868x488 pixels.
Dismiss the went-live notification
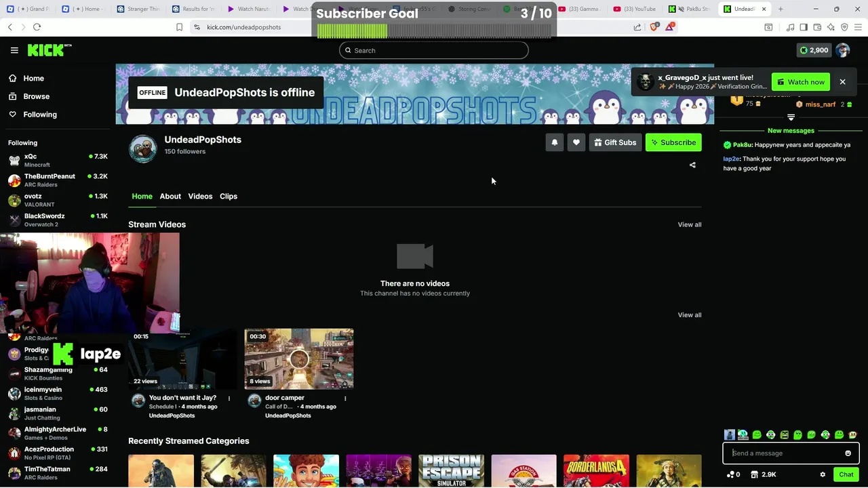[842, 82]
